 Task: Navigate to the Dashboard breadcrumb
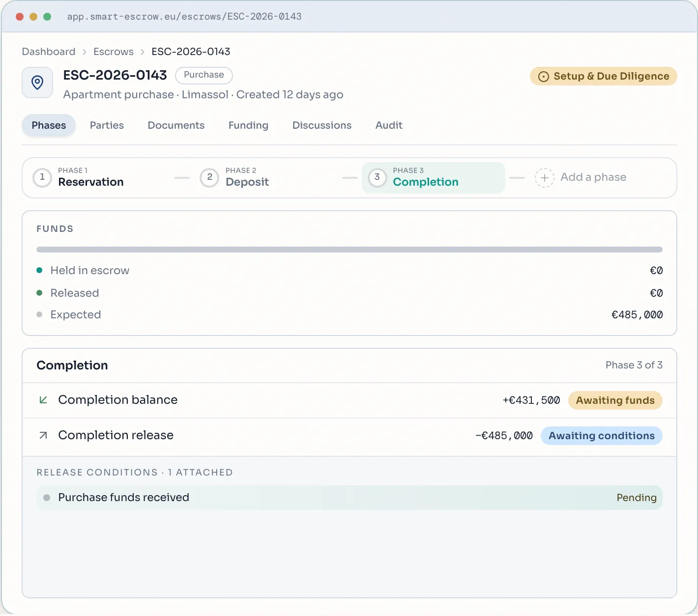click(x=49, y=52)
